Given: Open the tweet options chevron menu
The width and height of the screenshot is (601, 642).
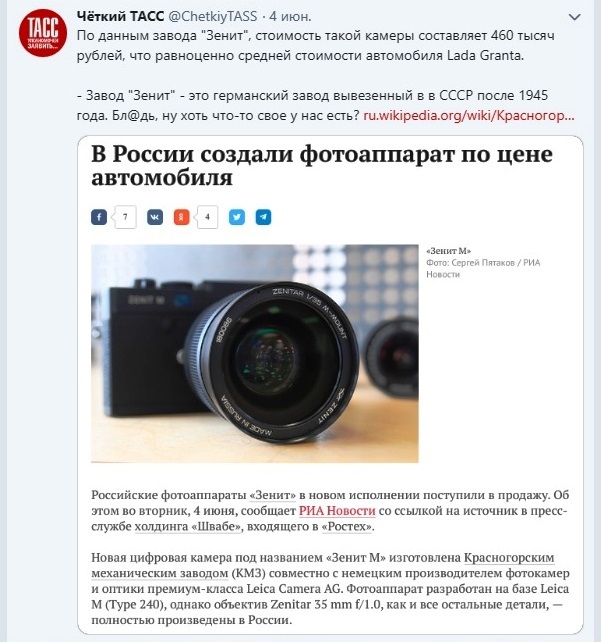Looking at the screenshot, I should point(575,17).
